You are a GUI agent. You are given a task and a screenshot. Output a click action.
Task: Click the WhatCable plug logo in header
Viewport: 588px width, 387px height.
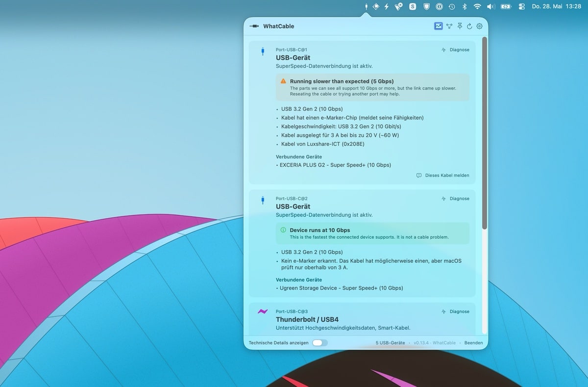coord(254,26)
